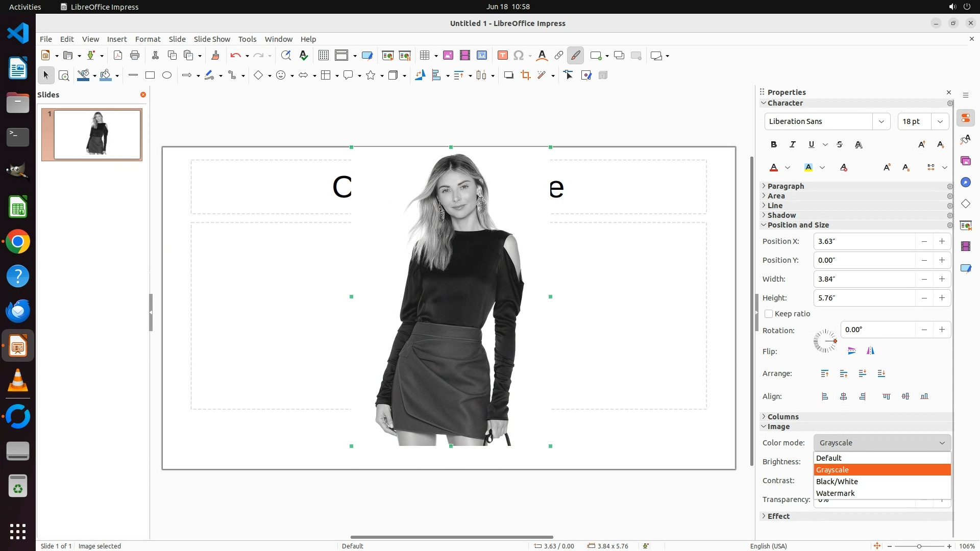Screen dimensions: 980x551
Task: Select the Crop Image tool
Action: 525,76
